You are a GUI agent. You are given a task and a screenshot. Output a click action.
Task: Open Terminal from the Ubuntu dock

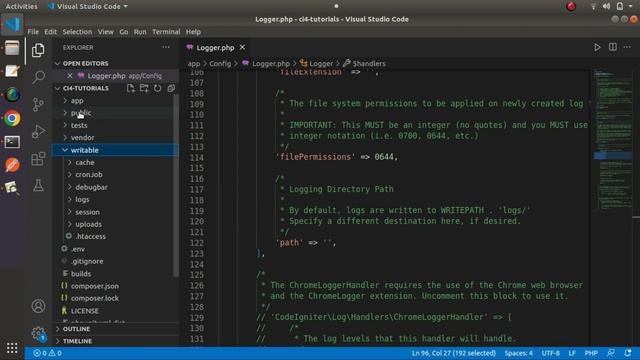[12, 142]
